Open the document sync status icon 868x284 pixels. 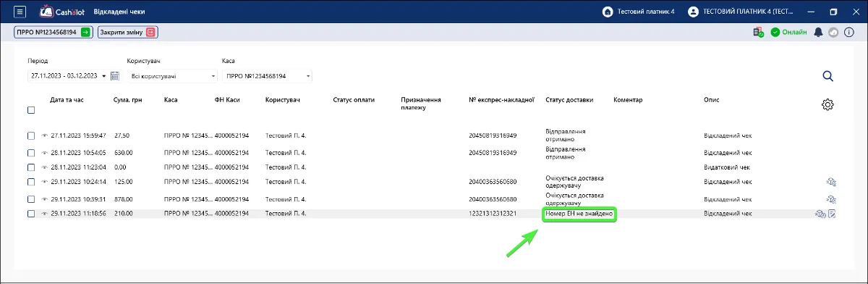[x=758, y=33]
